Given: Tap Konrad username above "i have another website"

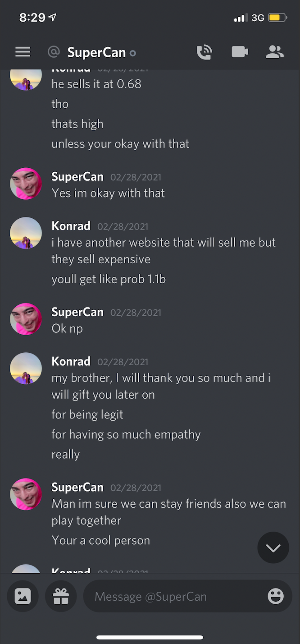Looking at the screenshot, I should click(x=71, y=226).
